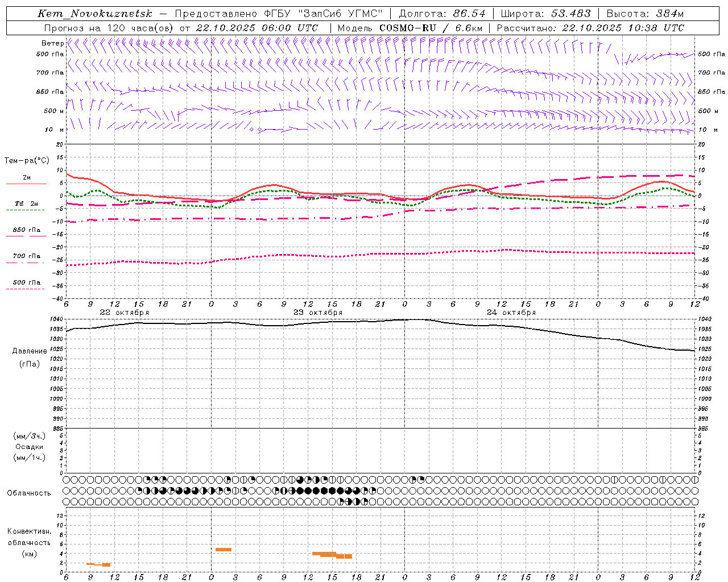728x582 pixels.
Task: Click orange convective bar between 12 and 18
Action: click(333, 555)
